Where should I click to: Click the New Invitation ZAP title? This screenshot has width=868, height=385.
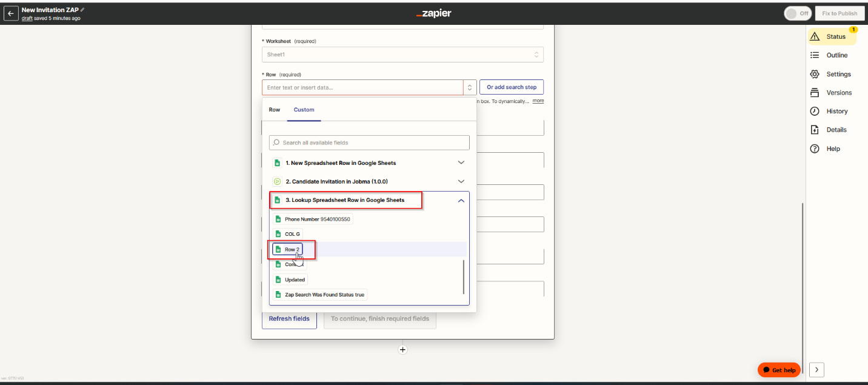point(50,10)
